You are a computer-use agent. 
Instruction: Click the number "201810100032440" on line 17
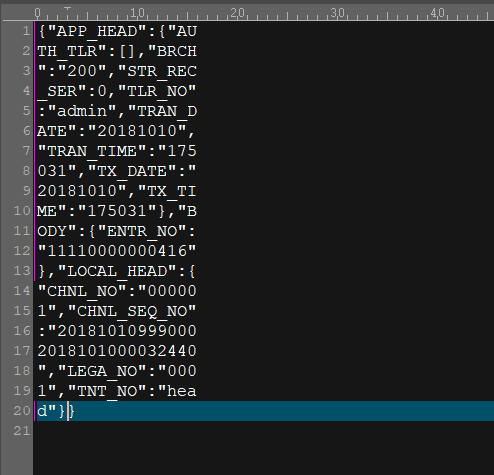tap(117, 351)
